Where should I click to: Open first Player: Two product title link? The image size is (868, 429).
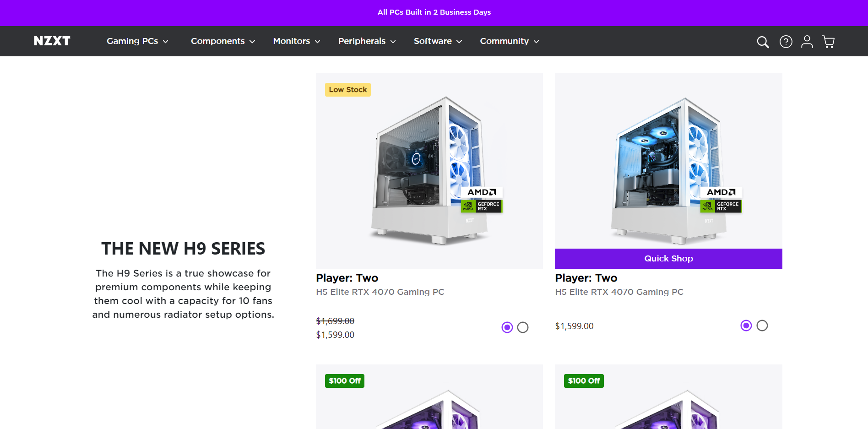point(347,278)
